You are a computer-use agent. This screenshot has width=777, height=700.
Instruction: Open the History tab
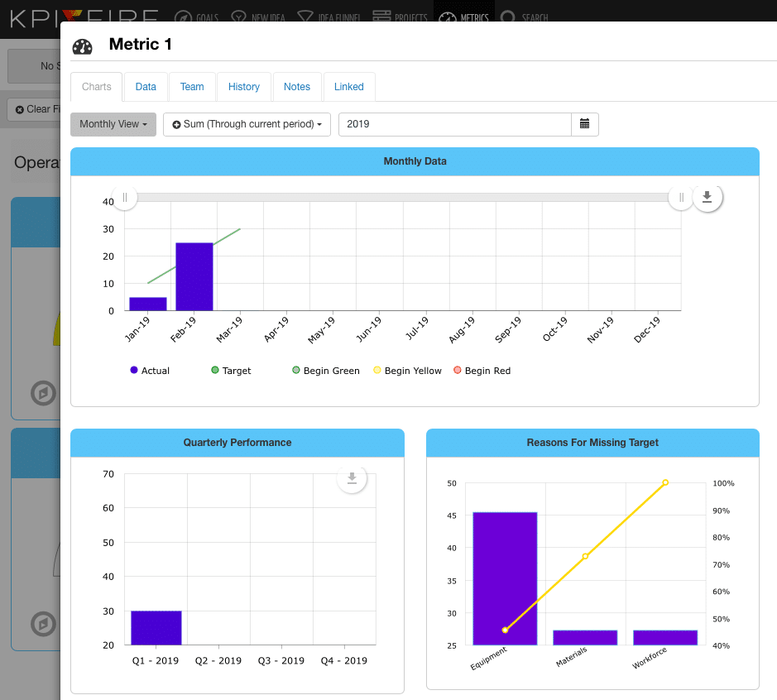click(244, 87)
